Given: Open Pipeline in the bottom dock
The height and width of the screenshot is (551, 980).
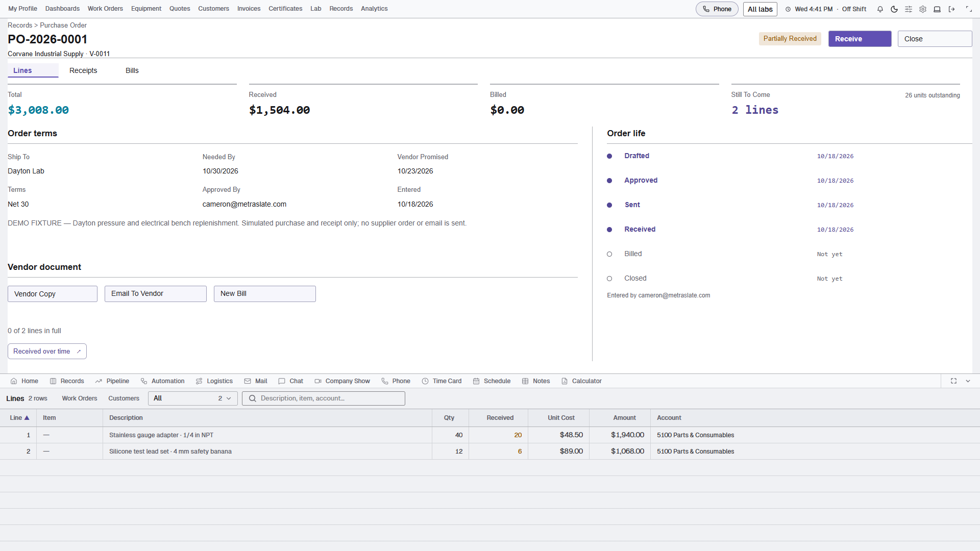Looking at the screenshot, I should (x=112, y=381).
